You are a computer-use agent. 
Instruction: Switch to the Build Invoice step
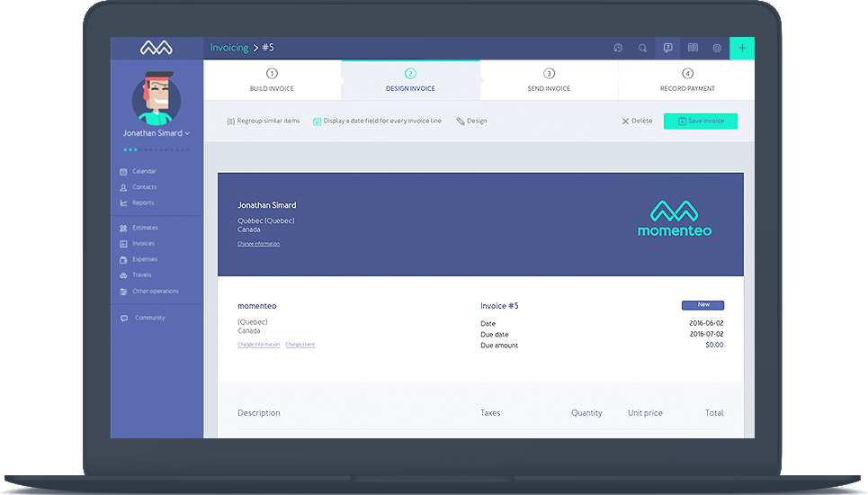[272, 80]
